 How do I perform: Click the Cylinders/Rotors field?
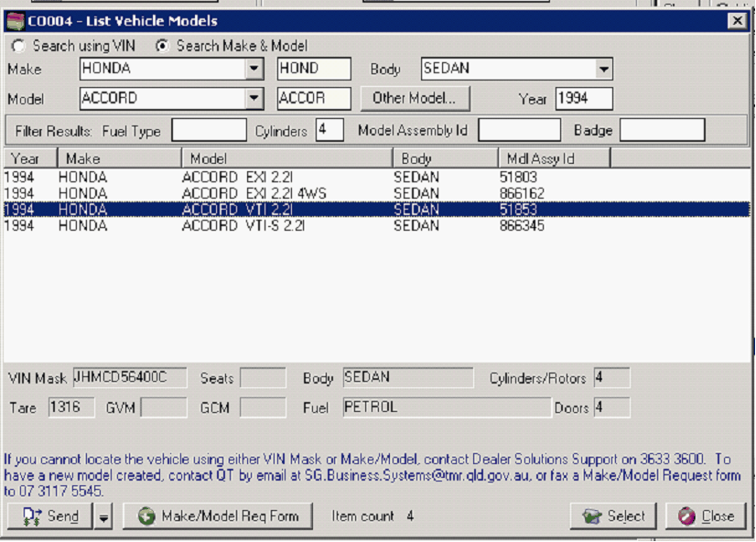click(x=611, y=377)
